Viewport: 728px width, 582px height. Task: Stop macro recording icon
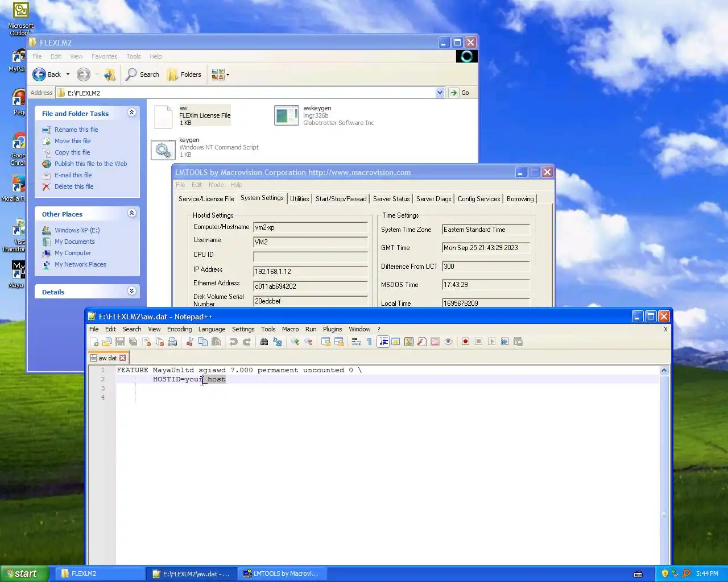tap(478, 342)
